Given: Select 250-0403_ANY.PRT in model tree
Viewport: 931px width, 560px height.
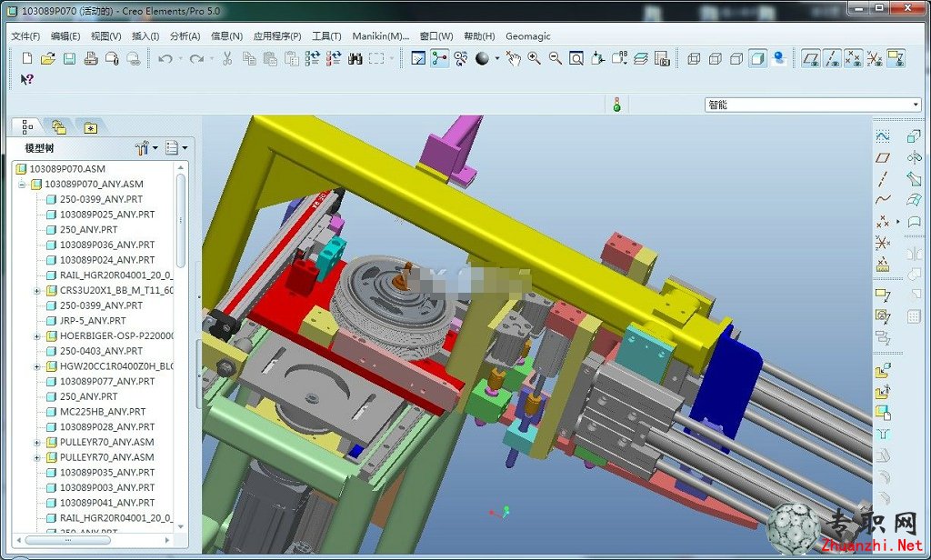Looking at the screenshot, I should tap(101, 351).
